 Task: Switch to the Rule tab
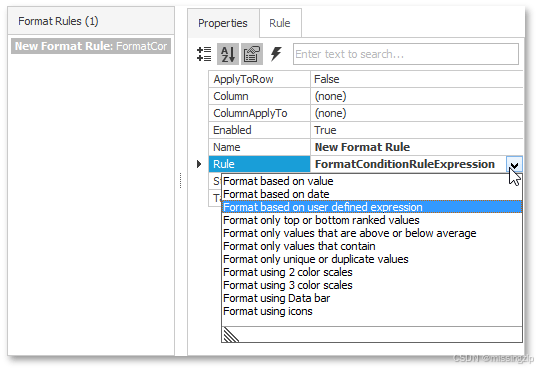pyautogui.click(x=280, y=23)
